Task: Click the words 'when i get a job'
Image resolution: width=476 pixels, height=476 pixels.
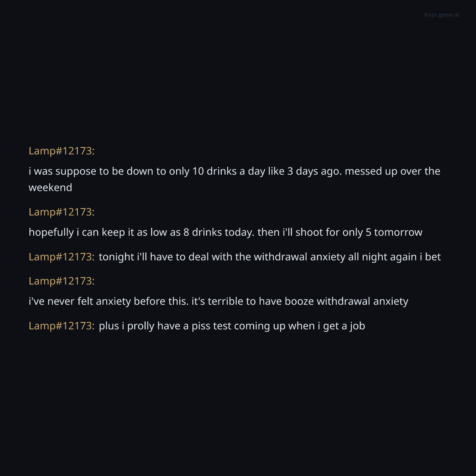Action: [x=326, y=326]
